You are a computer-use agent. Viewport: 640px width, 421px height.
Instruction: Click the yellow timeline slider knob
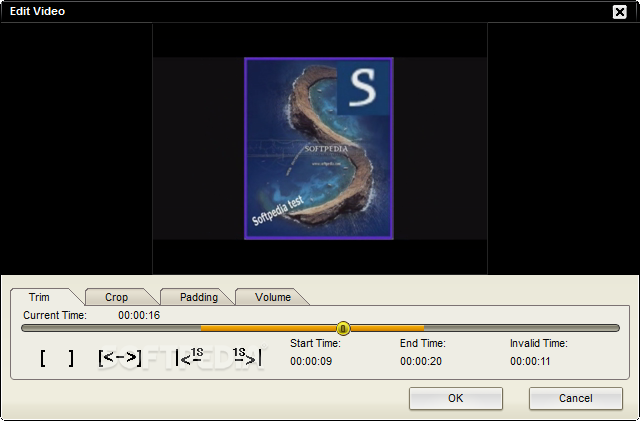click(x=343, y=328)
